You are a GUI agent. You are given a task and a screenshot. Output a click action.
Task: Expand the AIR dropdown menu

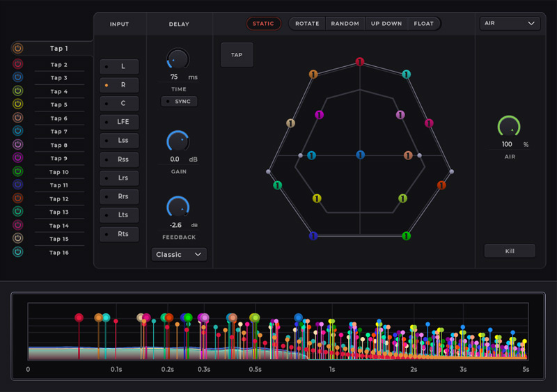click(x=510, y=24)
